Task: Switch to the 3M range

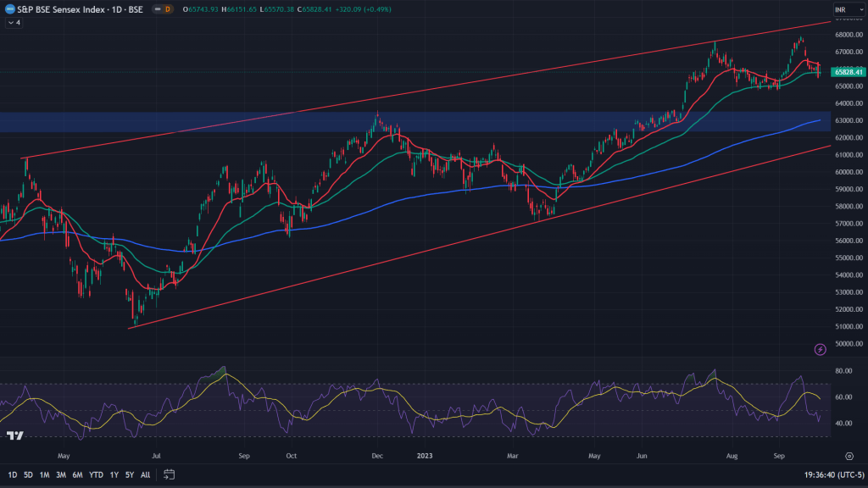Action: point(61,474)
